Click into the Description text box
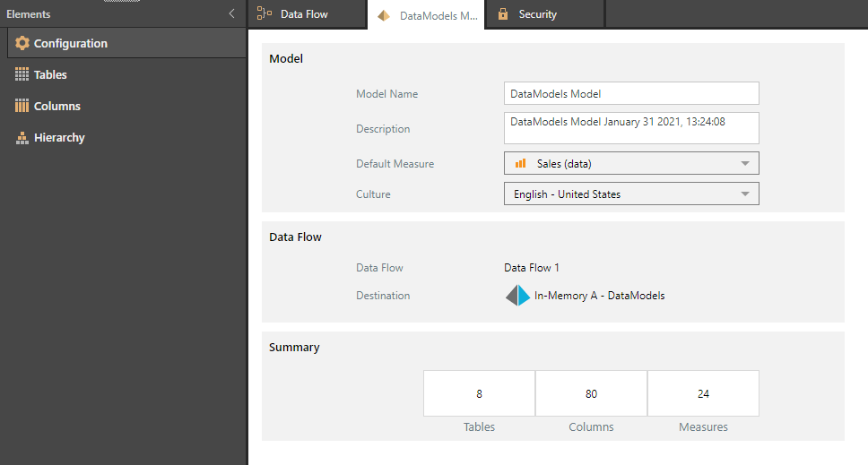 pyautogui.click(x=631, y=128)
